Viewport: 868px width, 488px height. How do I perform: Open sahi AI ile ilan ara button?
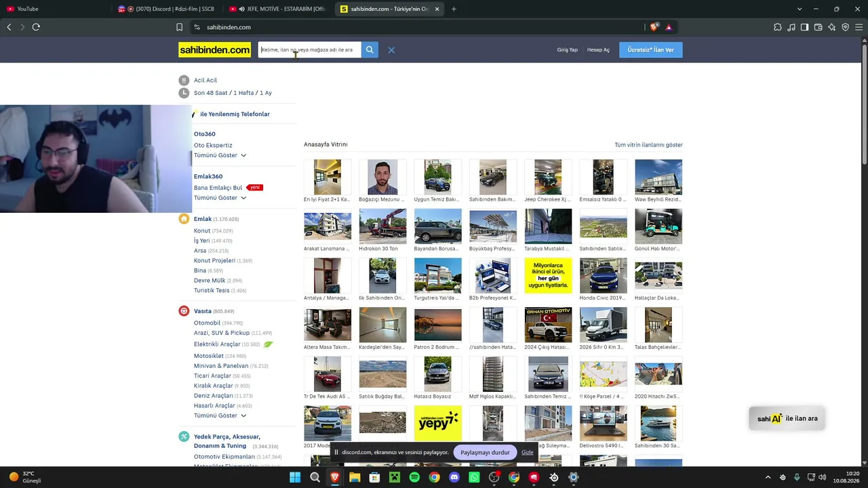(787, 418)
